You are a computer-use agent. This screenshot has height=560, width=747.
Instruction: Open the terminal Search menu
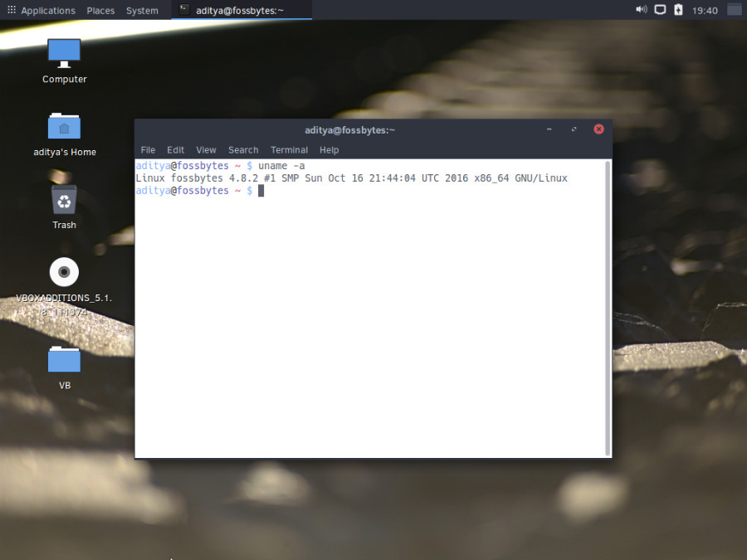click(x=243, y=150)
